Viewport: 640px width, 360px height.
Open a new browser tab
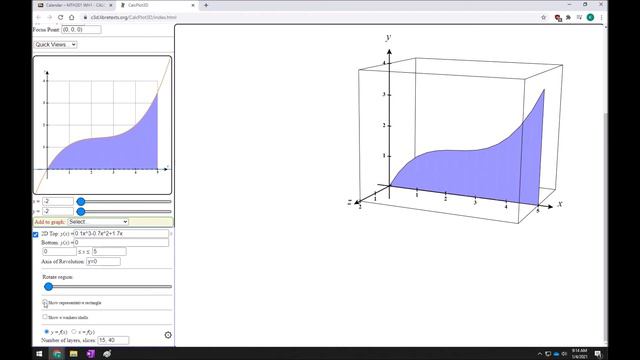pyautogui.click(x=206, y=5)
